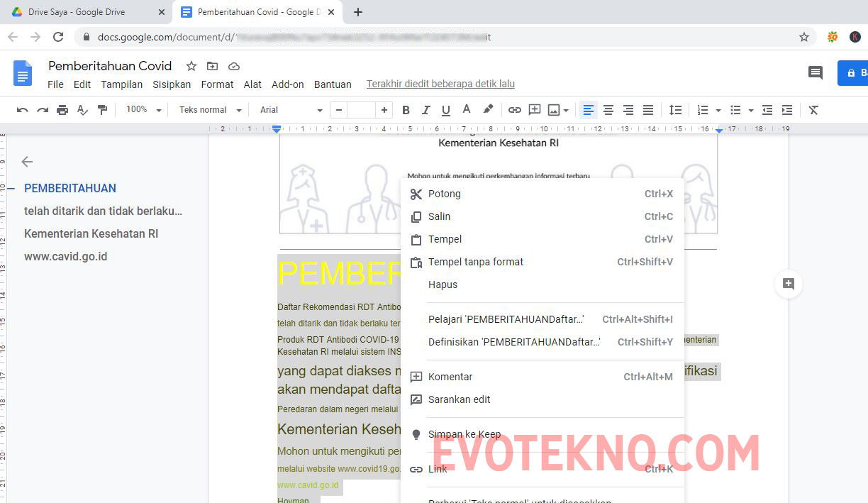Open the Format menu
The height and width of the screenshot is (503, 868).
tap(217, 84)
